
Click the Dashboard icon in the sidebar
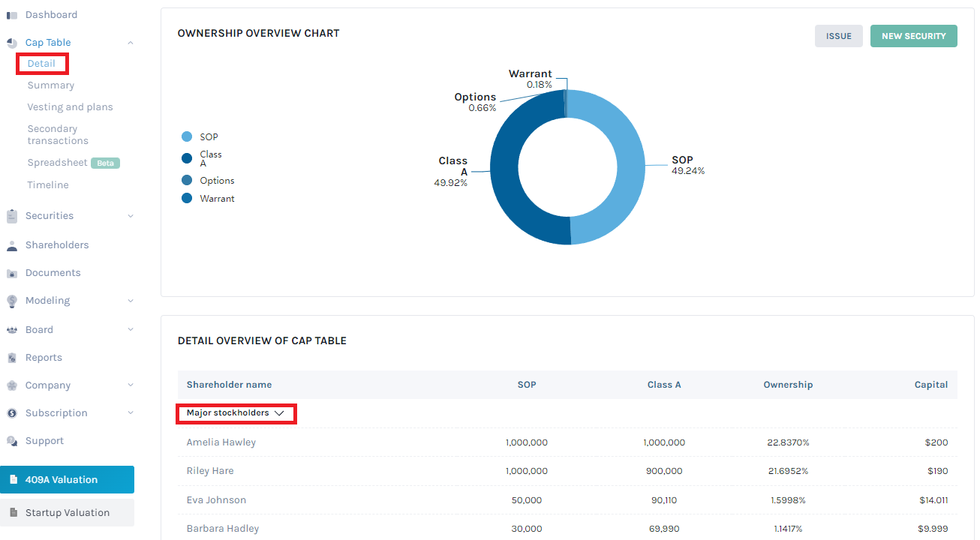click(11, 14)
